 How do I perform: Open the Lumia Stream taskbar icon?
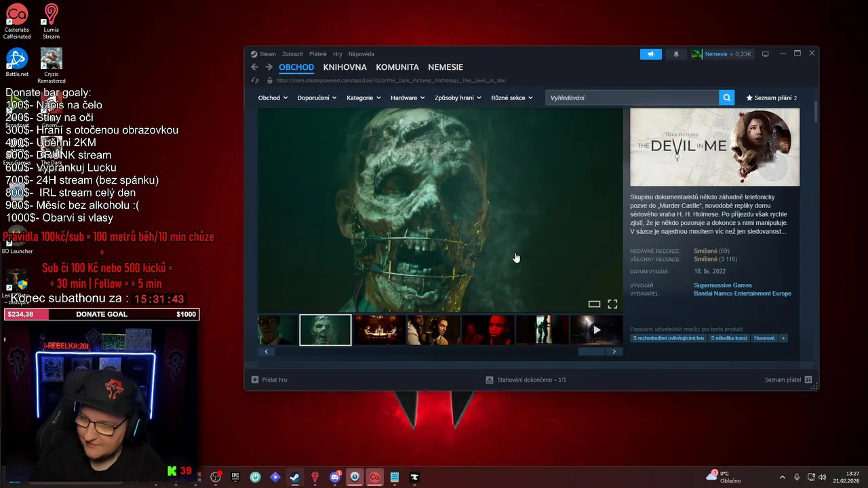click(x=315, y=477)
